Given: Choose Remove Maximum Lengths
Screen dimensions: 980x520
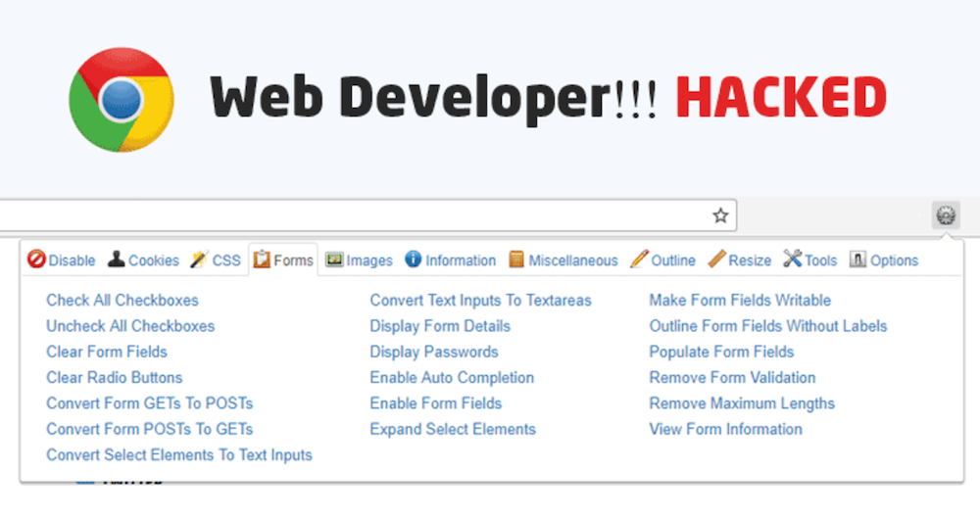Looking at the screenshot, I should click(742, 403).
